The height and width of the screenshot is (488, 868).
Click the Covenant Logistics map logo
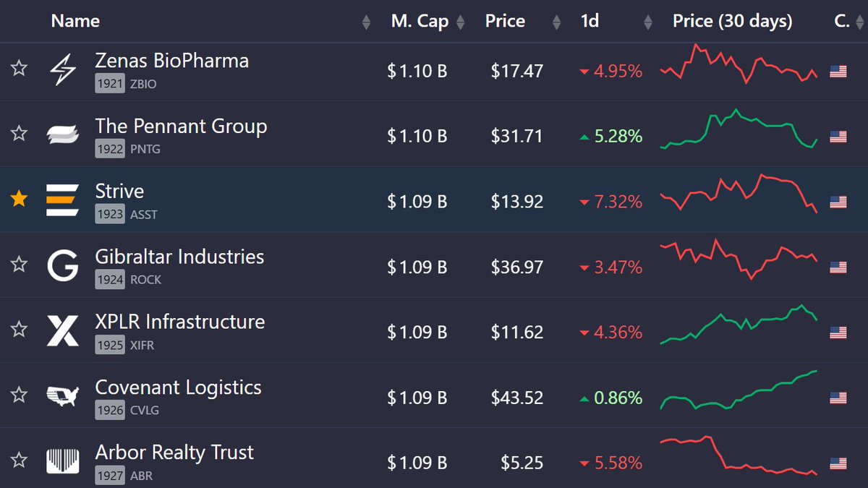pos(62,395)
